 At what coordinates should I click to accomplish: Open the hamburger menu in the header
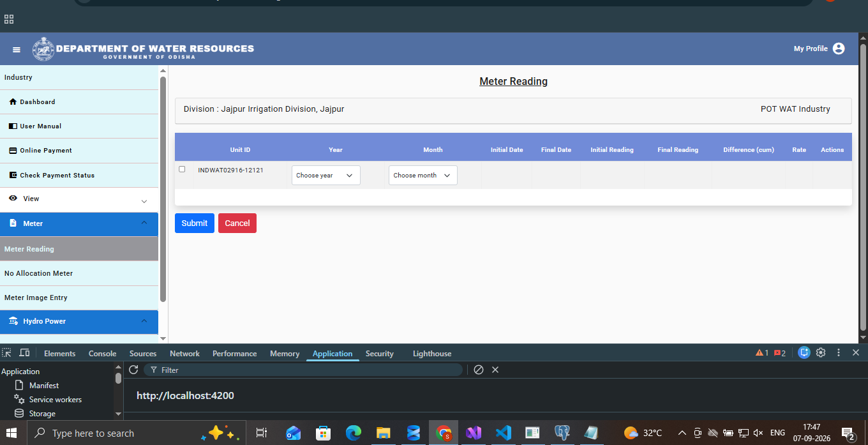click(17, 50)
